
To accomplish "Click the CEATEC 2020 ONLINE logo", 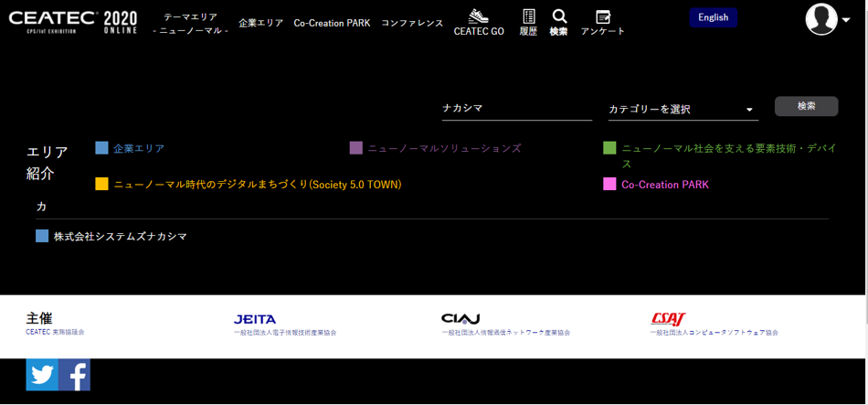I will [72, 22].
